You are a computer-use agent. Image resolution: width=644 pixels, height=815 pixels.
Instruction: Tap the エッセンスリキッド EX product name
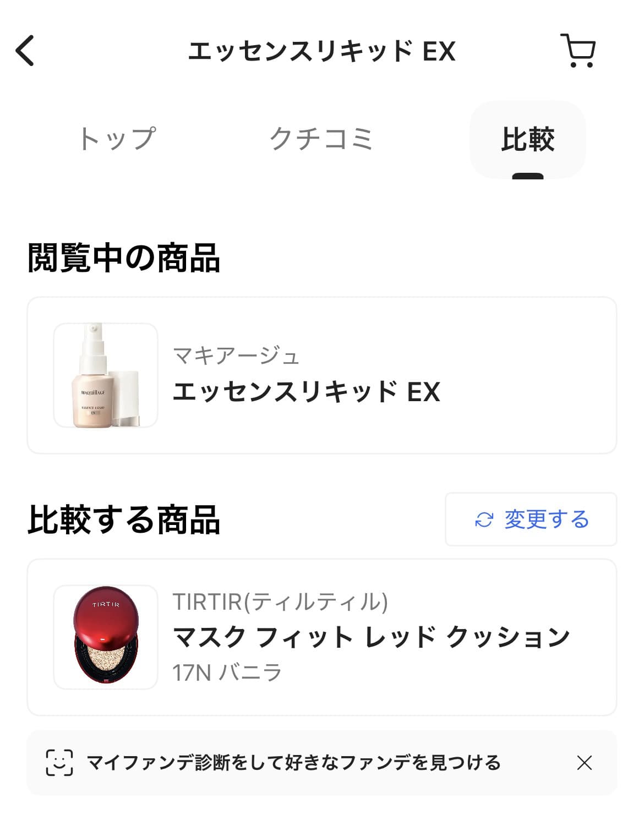(x=306, y=392)
